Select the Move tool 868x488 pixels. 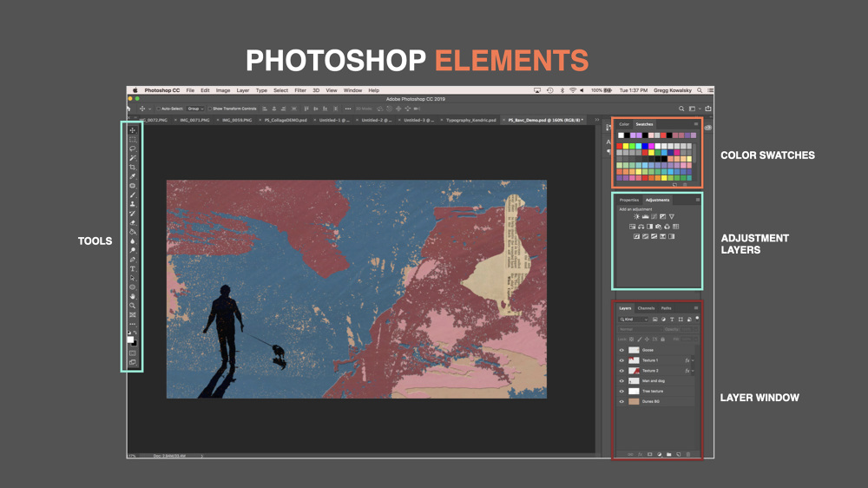133,130
